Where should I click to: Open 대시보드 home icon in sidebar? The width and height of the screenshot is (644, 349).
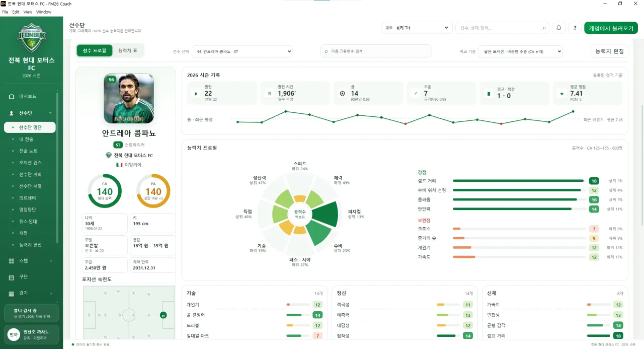click(12, 96)
